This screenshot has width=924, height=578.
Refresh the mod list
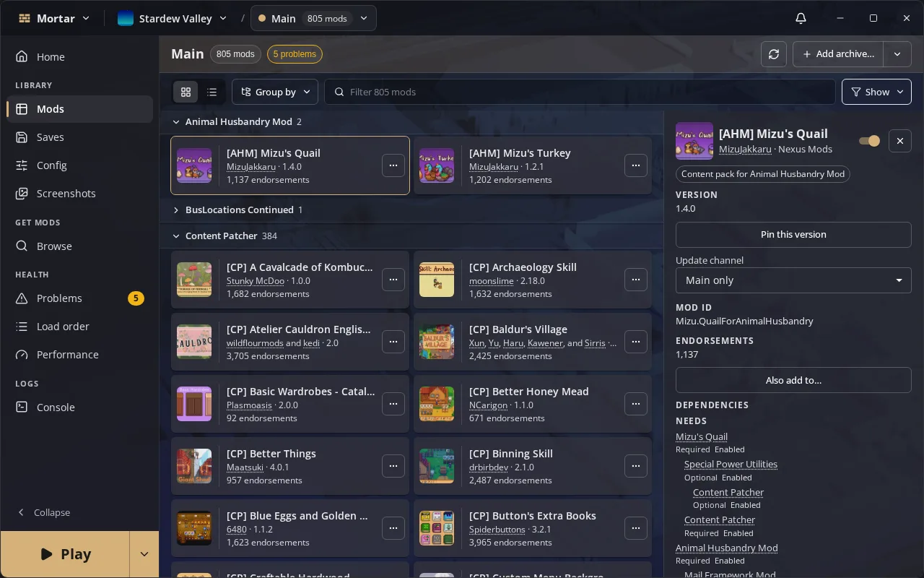pyautogui.click(x=774, y=54)
